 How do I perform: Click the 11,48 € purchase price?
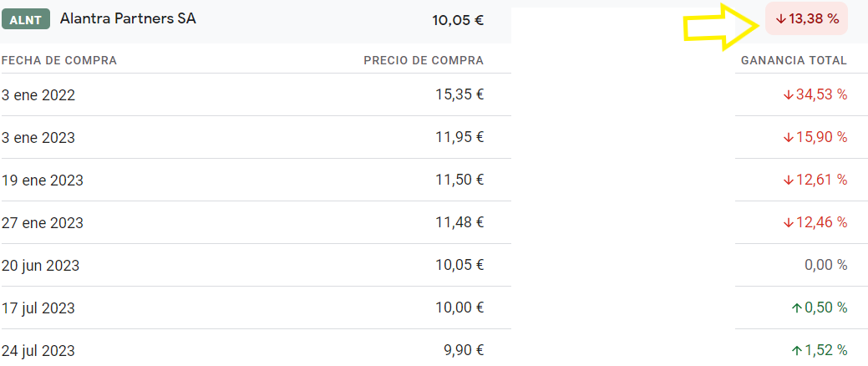click(460, 222)
